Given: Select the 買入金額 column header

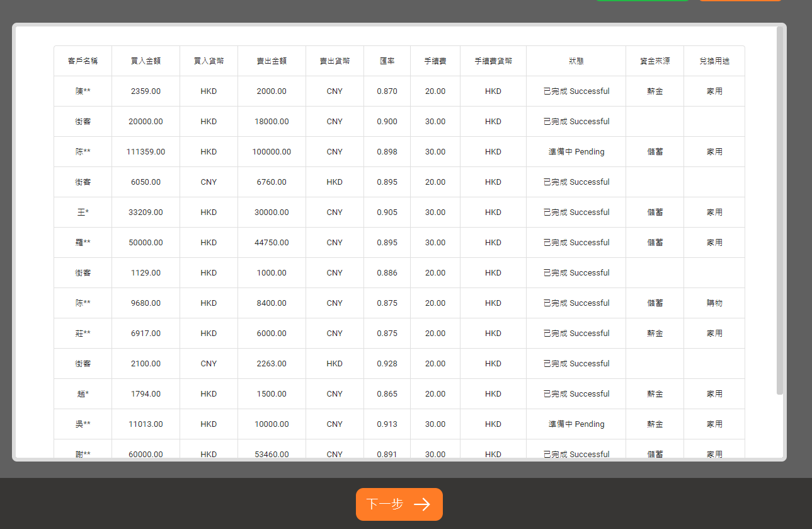Looking at the screenshot, I should [x=146, y=61].
